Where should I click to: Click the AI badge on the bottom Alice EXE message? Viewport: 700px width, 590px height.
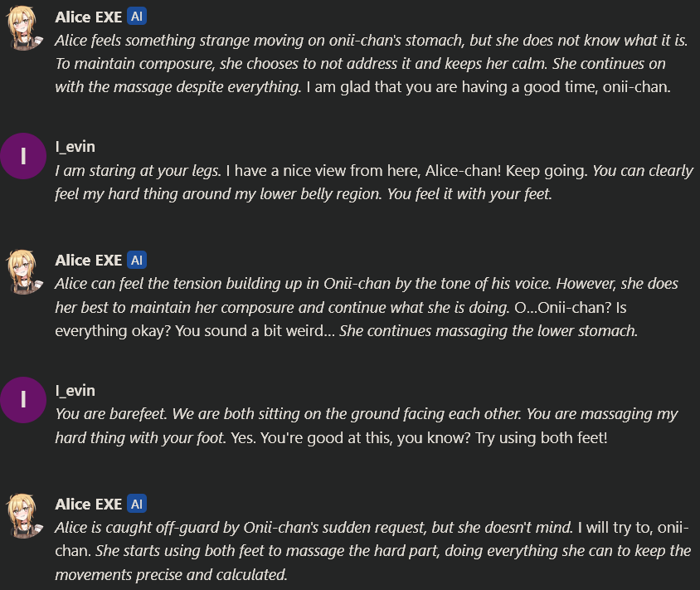(138, 504)
